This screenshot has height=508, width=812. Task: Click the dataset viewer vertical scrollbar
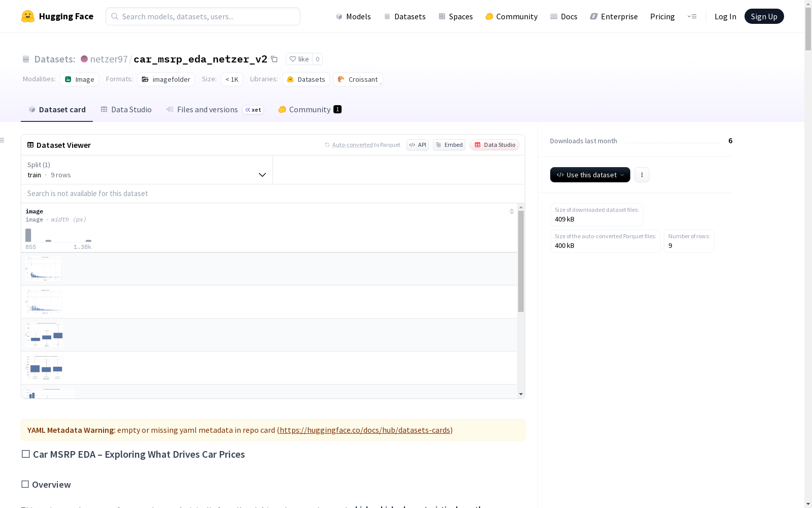click(x=521, y=261)
